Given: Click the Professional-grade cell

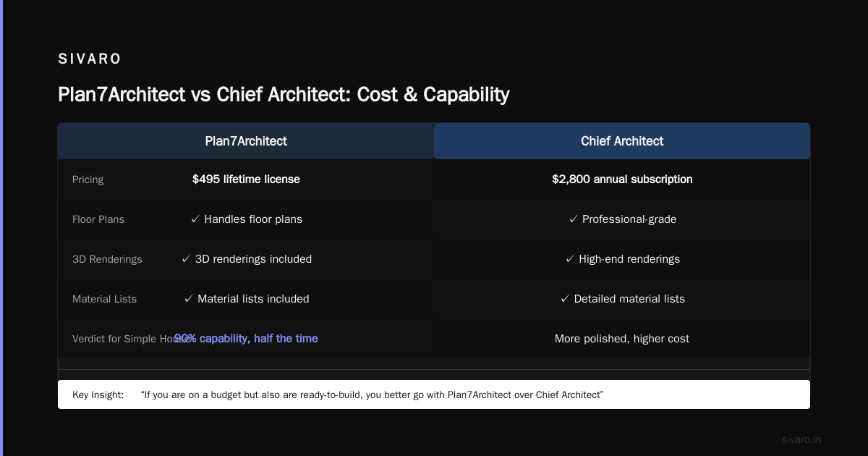Looking at the screenshot, I should [622, 219].
